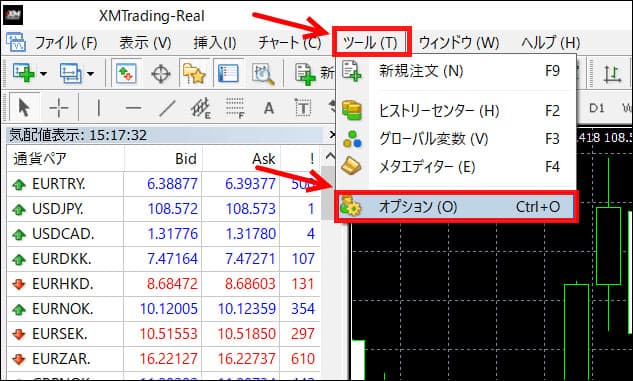Select the text A tool
This screenshot has height=381, width=633.
click(269, 109)
